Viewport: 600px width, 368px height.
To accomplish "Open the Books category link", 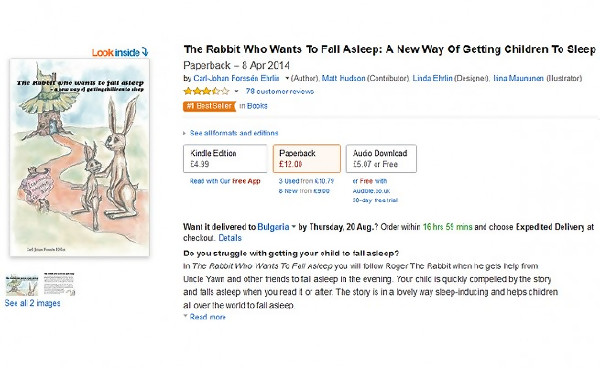I will pyautogui.click(x=257, y=106).
